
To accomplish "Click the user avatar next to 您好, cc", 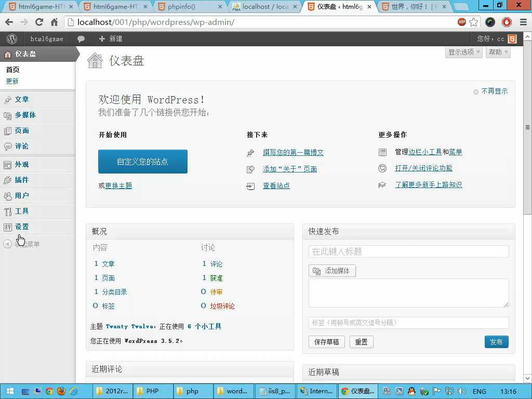I will (512, 39).
